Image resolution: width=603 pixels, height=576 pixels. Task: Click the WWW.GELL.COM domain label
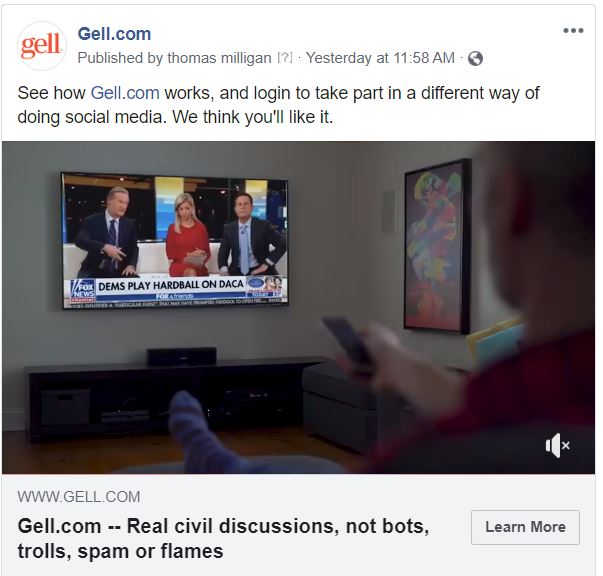coord(79,496)
